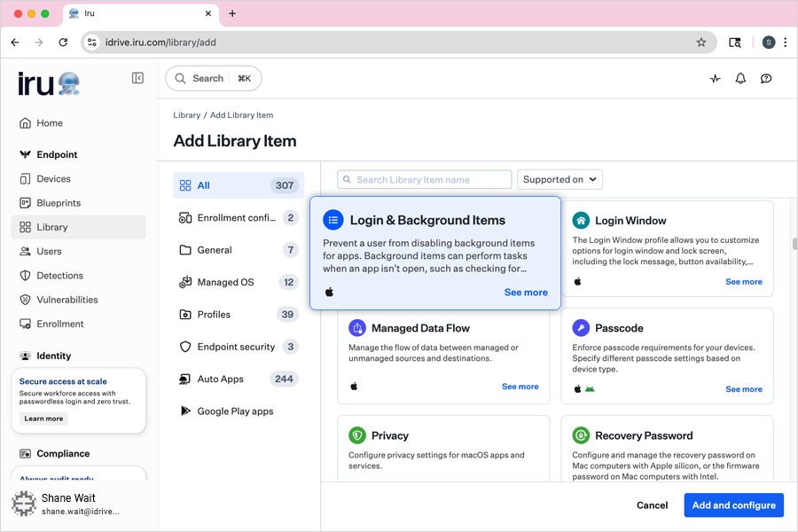
Task: Collapse the sidebar using the panel icon
Action: (x=137, y=78)
